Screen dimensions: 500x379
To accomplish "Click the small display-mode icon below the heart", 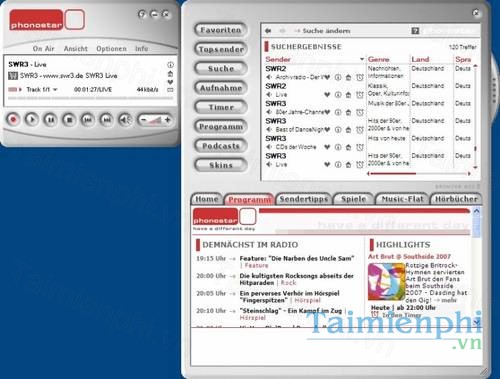I will coord(170,90).
